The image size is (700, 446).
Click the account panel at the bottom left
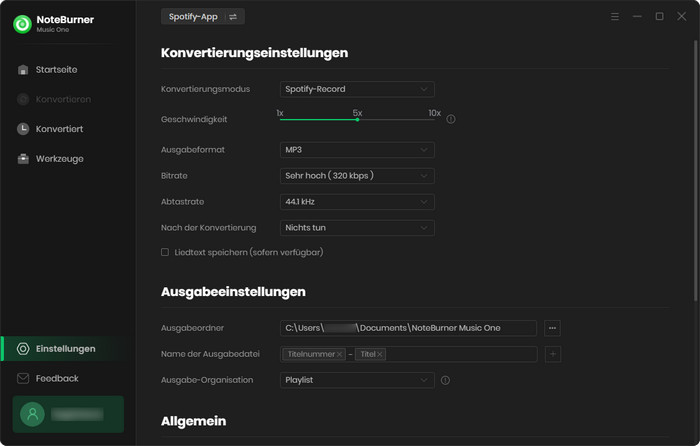[x=68, y=414]
